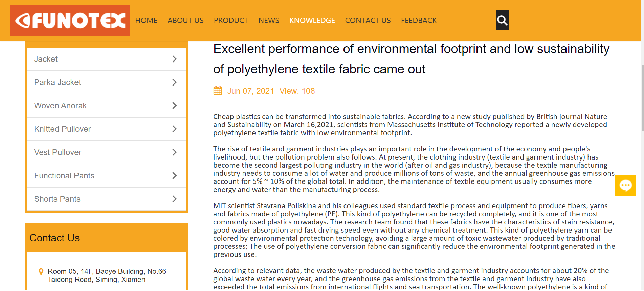
Task: Expand the Vest Pullover chevron
Action: (x=174, y=152)
